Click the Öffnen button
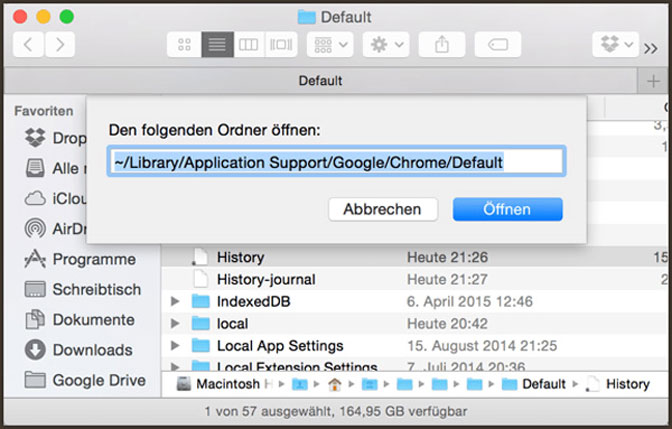Screen dimensions: 672x429 pyautogui.click(x=507, y=209)
